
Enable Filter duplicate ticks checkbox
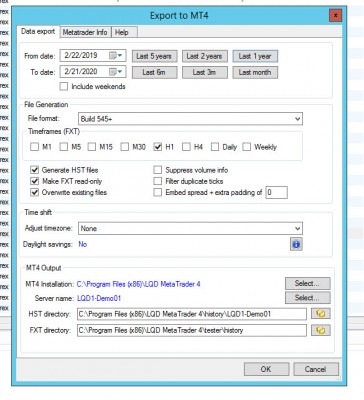pyautogui.click(x=157, y=181)
